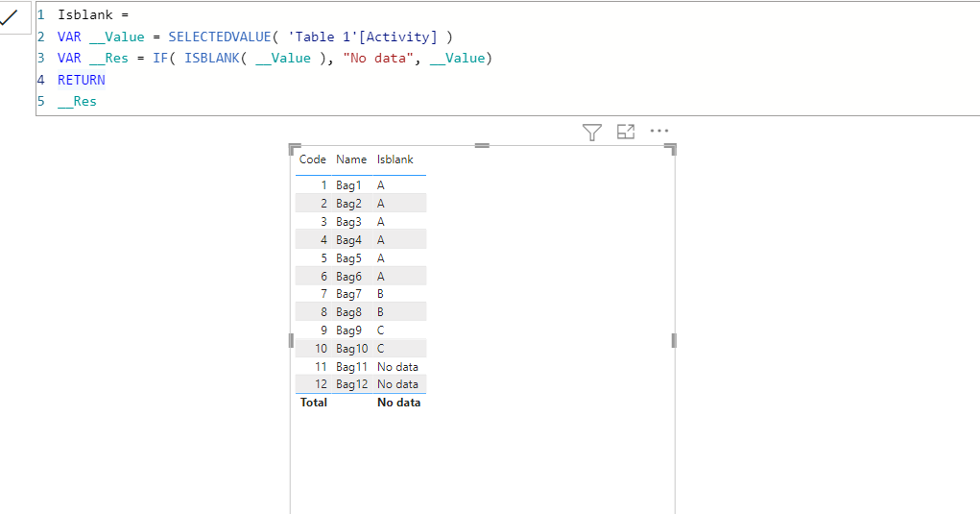Screen dimensions: 980x514
Task: Sort by the Isblank column header
Action: [395, 159]
